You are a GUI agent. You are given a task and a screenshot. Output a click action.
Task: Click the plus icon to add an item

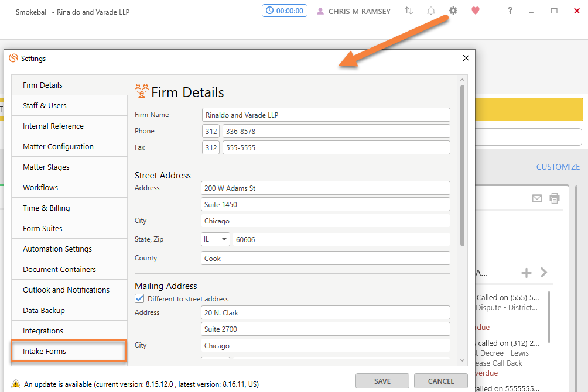526,273
